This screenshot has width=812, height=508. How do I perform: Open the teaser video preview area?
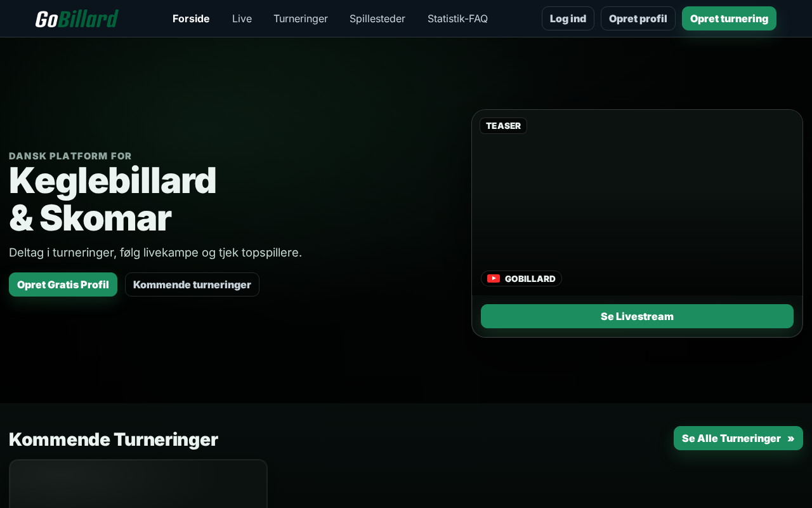(637, 203)
